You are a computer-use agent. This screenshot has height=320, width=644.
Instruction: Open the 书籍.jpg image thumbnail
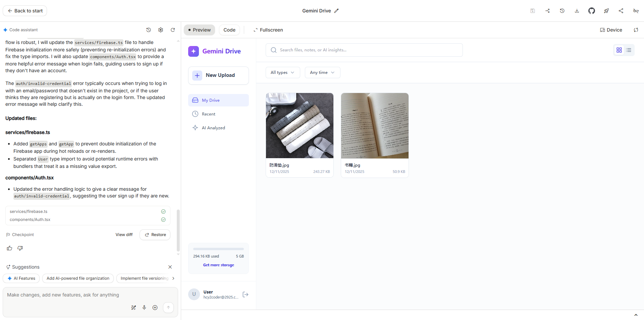point(375,126)
